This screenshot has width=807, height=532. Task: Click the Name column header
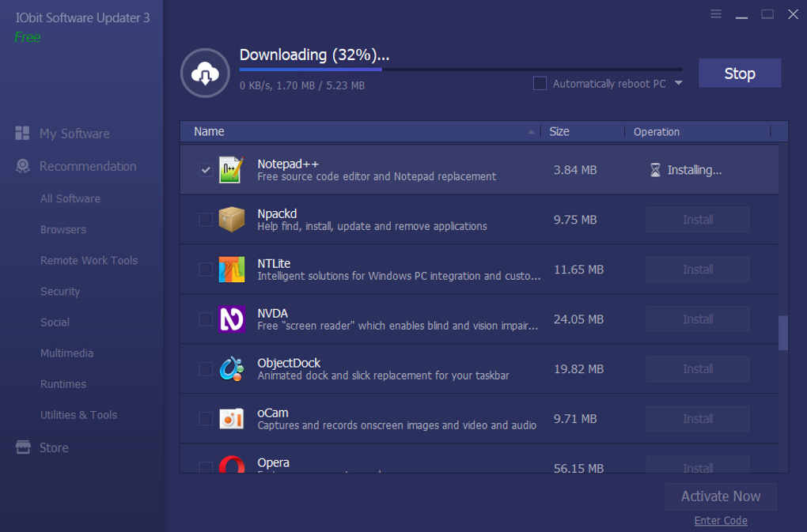tap(209, 131)
